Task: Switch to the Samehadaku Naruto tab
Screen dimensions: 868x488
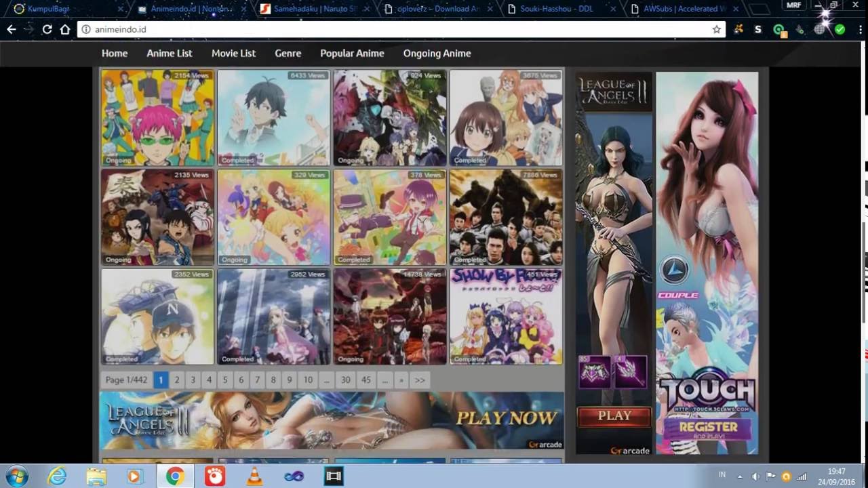Action: pos(314,9)
